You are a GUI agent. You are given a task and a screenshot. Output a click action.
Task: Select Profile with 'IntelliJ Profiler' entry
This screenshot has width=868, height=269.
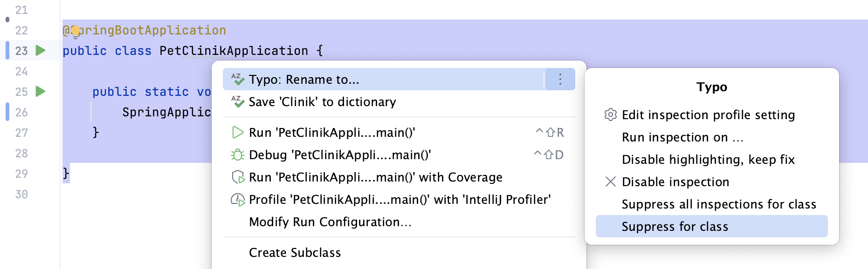[399, 200]
